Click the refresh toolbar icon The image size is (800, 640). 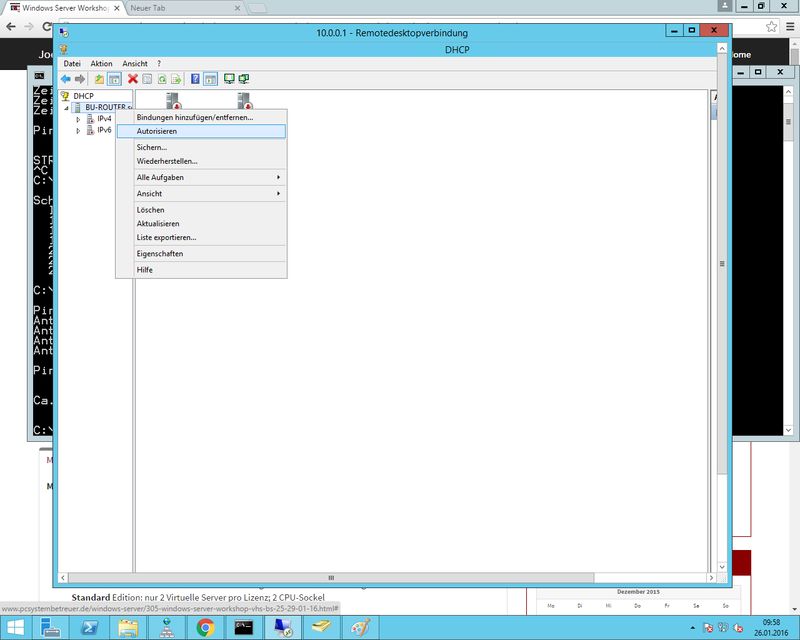162,79
